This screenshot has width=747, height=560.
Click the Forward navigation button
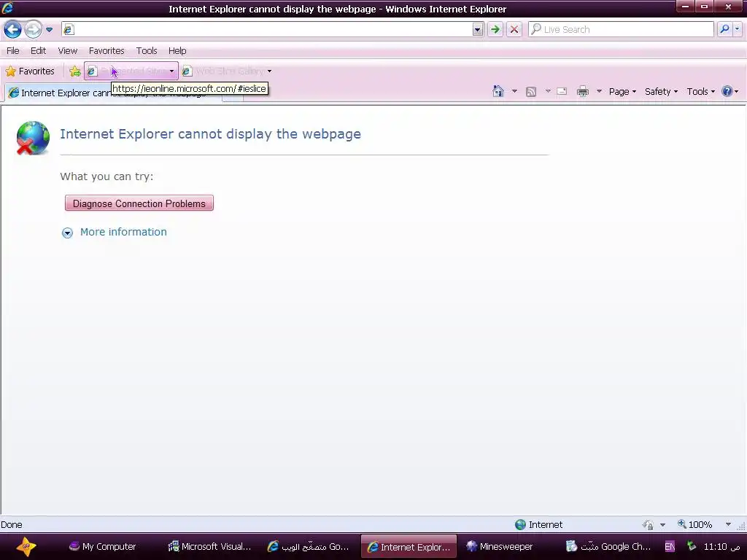[x=33, y=29]
